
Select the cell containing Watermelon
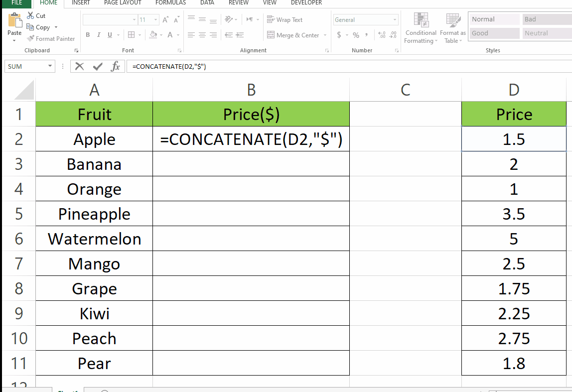click(94, 239)
